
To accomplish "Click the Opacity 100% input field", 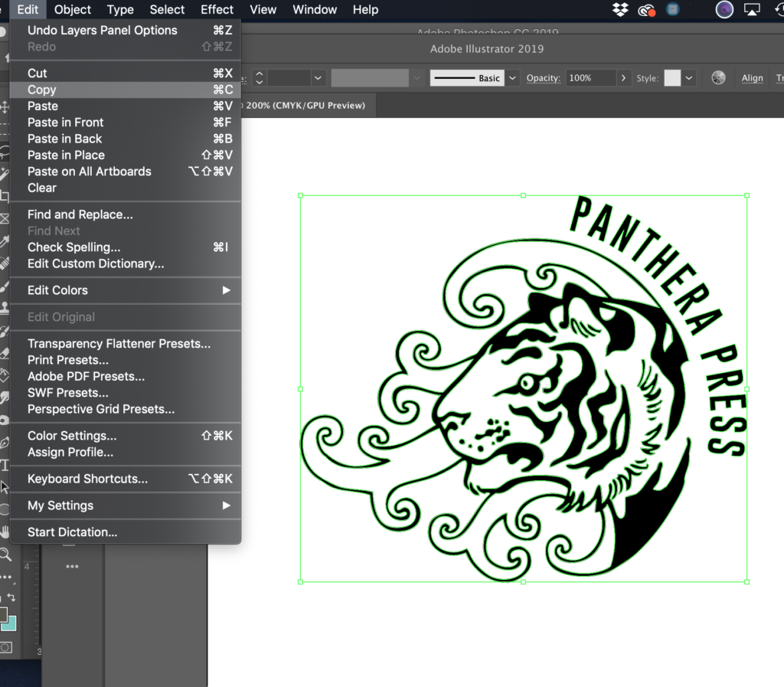I will click(590, 78).
